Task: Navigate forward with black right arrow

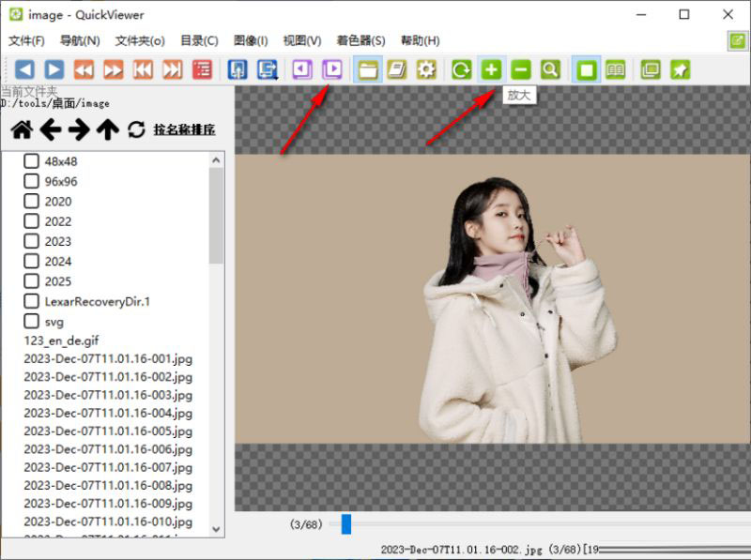Action: (x=79, y=129)
